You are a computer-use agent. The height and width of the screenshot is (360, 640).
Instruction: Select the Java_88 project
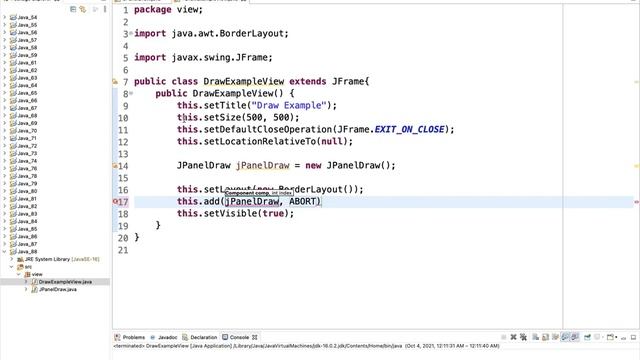tap(27, 251)
